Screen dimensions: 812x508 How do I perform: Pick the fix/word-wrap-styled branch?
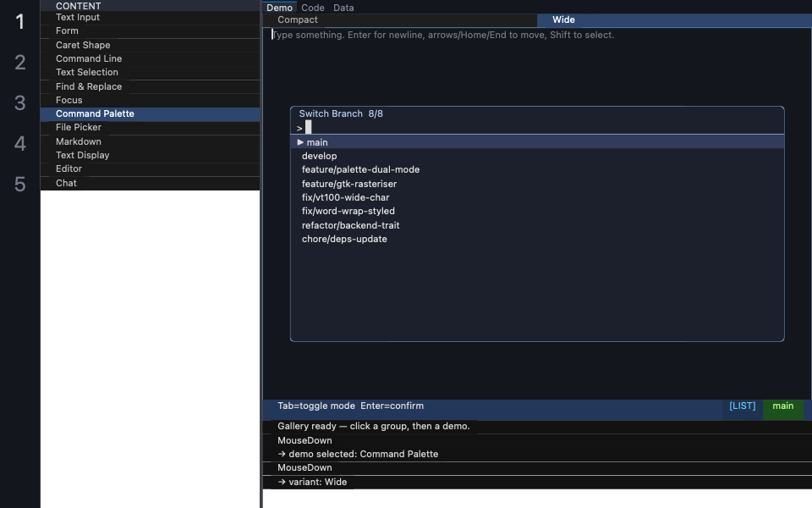[538, 212]
